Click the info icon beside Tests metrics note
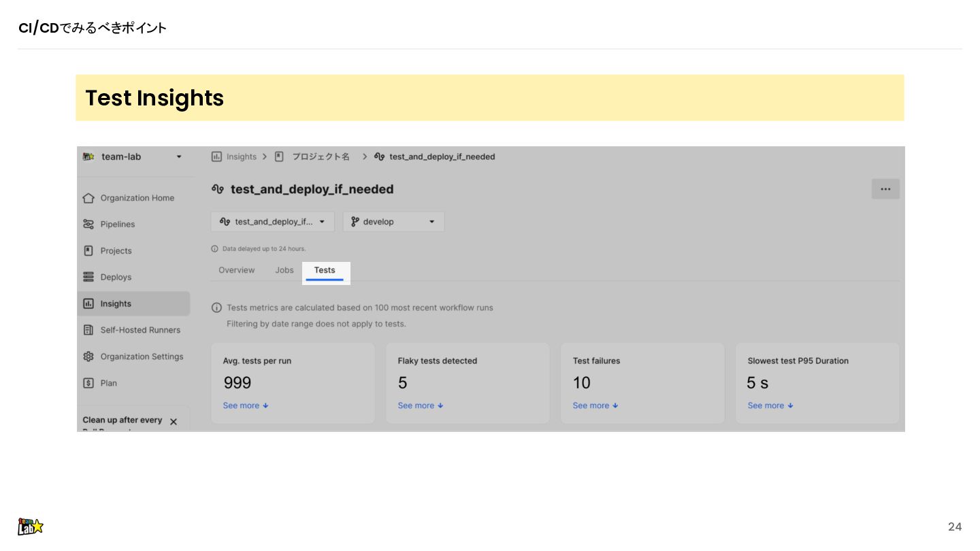Image resolution: width=980 pixels, height=551 pixels. (x=216, y=308)
